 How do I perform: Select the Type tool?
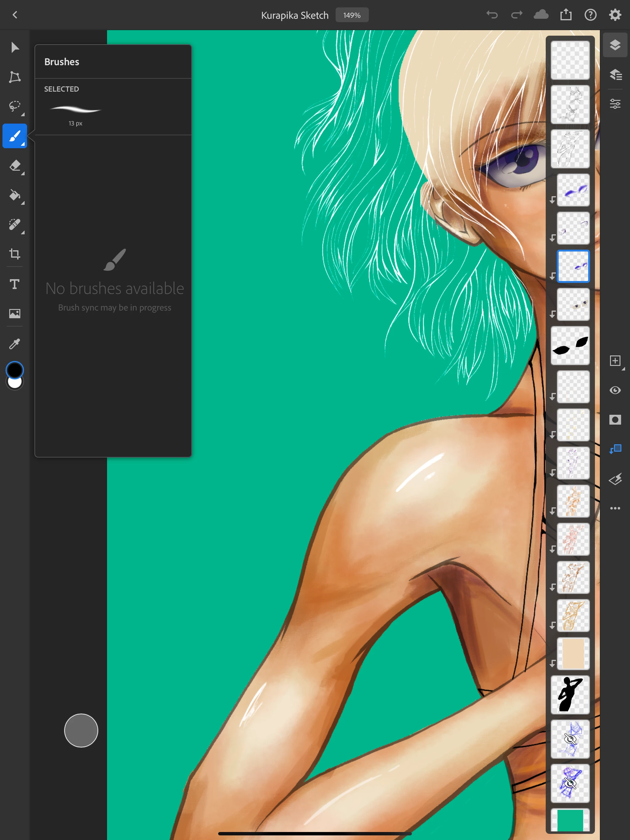(15, 284)
